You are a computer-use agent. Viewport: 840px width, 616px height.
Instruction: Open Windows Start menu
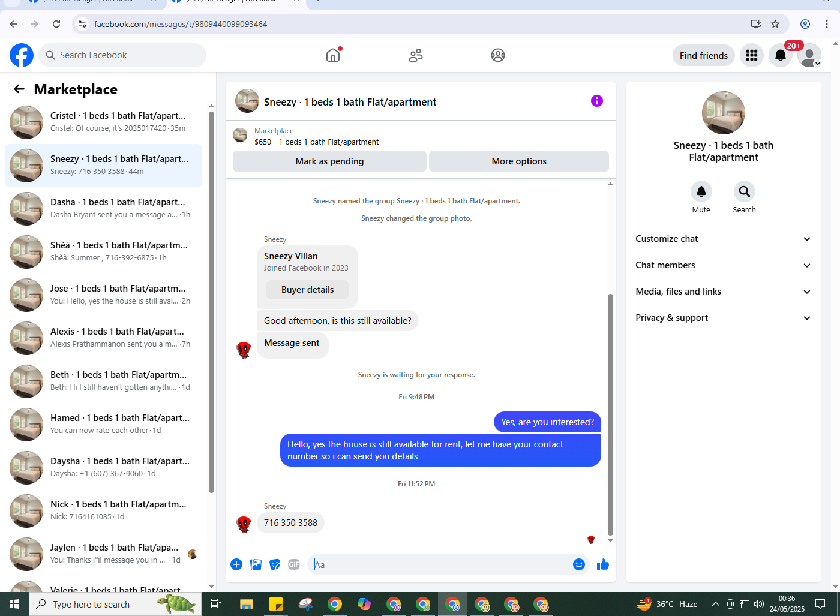pos(14,604)
